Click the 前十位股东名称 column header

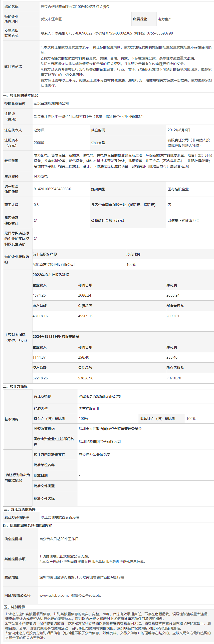tap(45, 254)
